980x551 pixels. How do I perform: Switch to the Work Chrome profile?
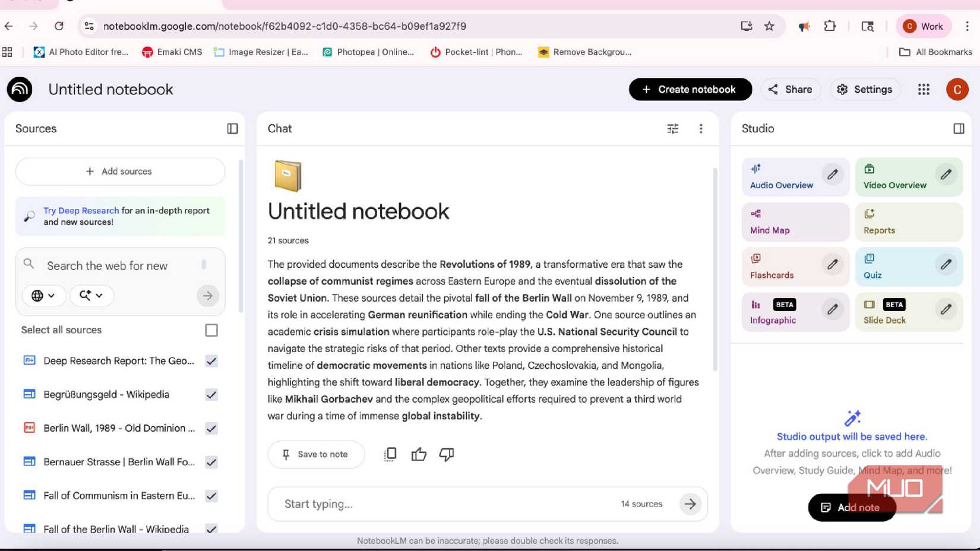click(924, 26)
